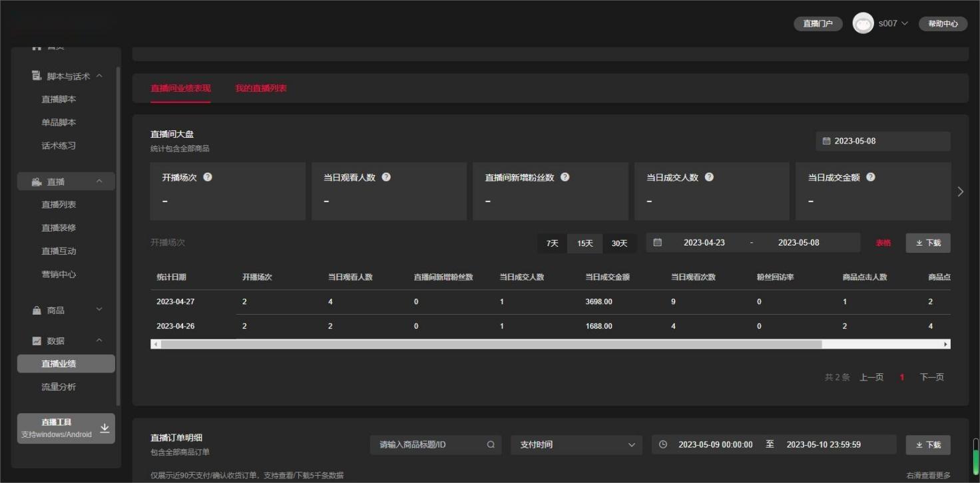Screen dimensions: 980x483
Task: Select the 7天 range option
Action: (x=552, y=243)
